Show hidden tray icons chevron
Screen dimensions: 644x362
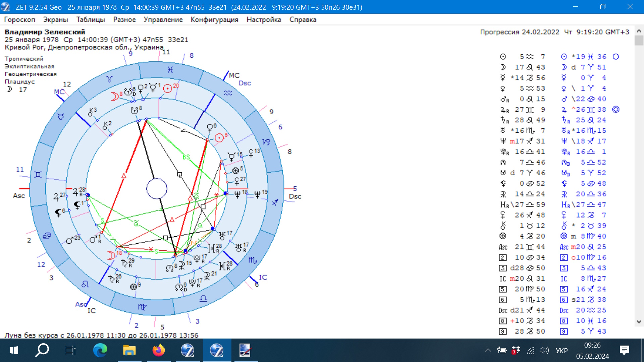pos(488,351)
